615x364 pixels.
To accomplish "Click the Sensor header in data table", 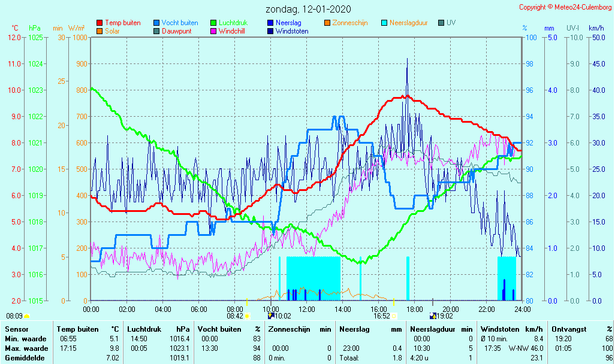I will point(16,329).
